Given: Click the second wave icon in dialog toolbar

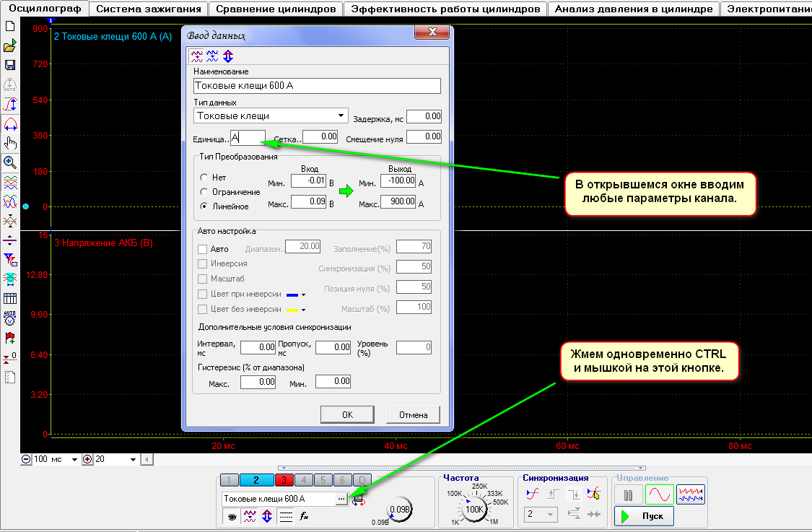Looking at the screenshot, I should click(212, 56).
